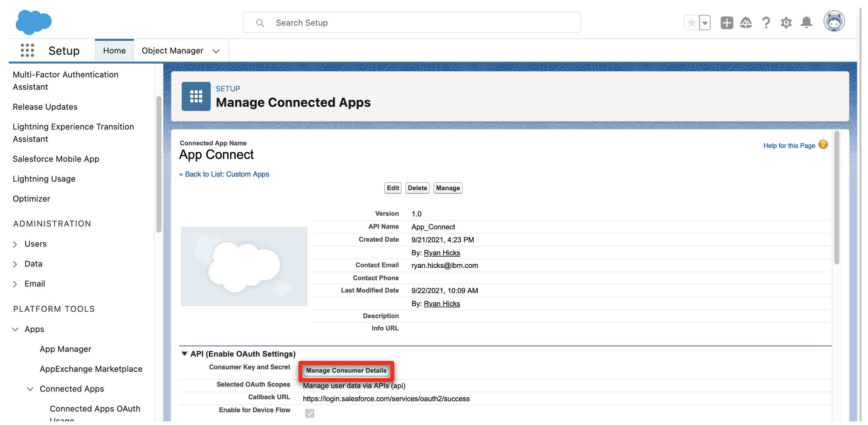Click the connected app cloud logo image
This screenshot has width=868, height=425.
[x=244, y=266]
